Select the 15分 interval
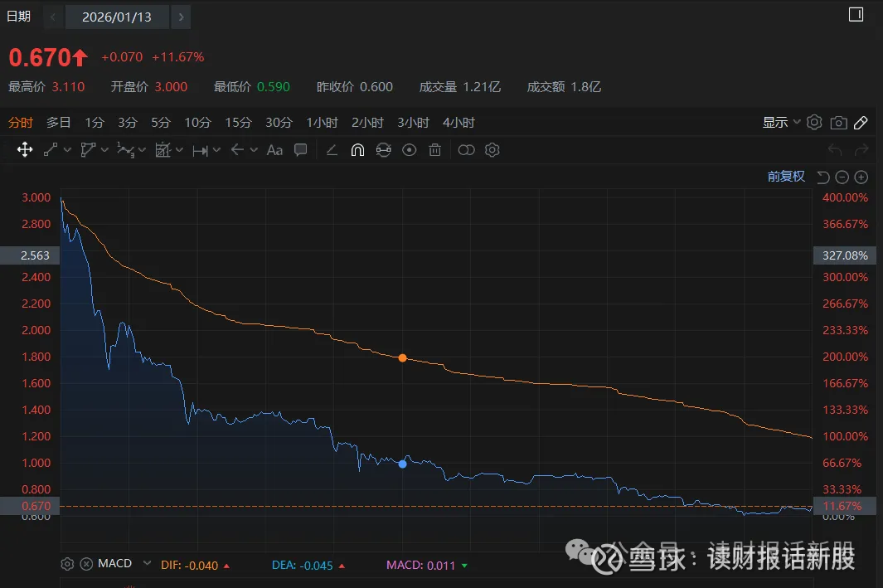This screenshot has height=588, width=883. click(x=238, y=122)
